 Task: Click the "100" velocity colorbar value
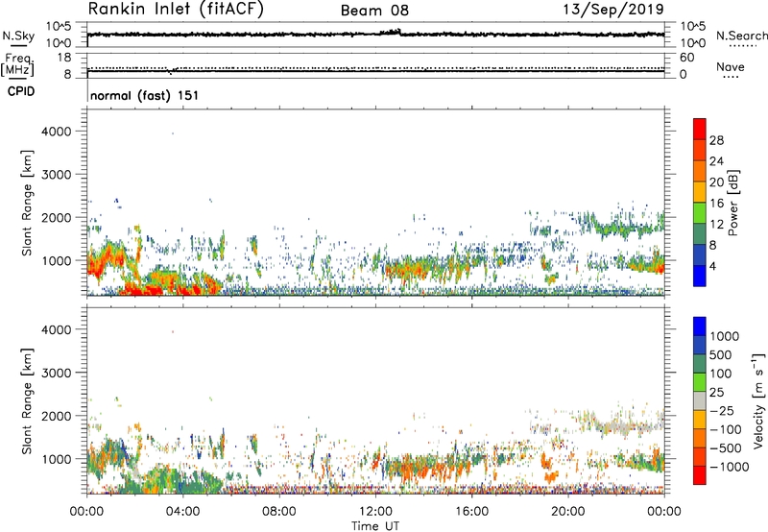[x=721, y=374]
